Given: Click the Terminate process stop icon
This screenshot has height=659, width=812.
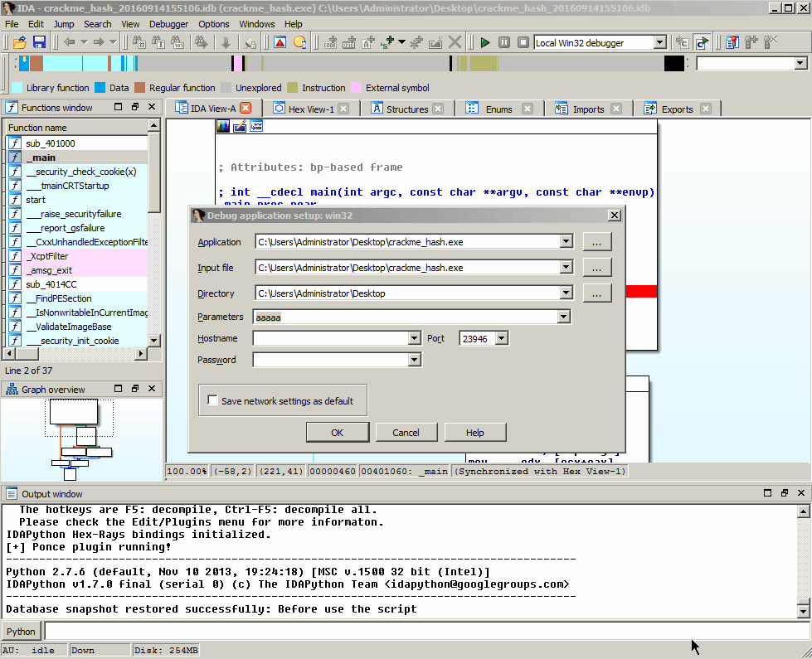Looking at the screenshot, I should point(523,42).
